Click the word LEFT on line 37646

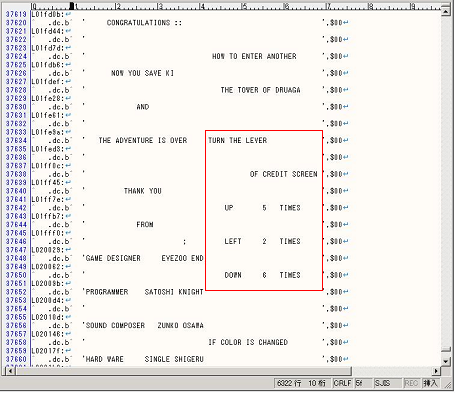tap(233, 241)
